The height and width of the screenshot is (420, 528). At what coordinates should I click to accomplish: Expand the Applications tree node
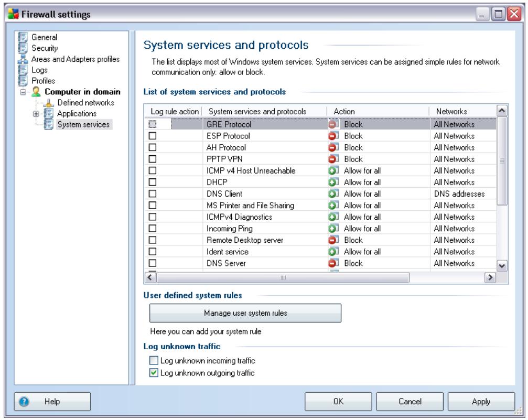tap(36, 114)
